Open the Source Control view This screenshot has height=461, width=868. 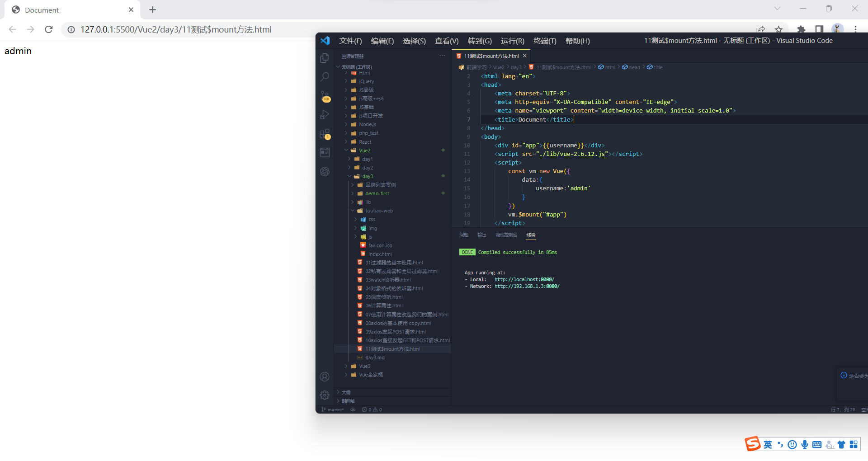click(325, 96)
